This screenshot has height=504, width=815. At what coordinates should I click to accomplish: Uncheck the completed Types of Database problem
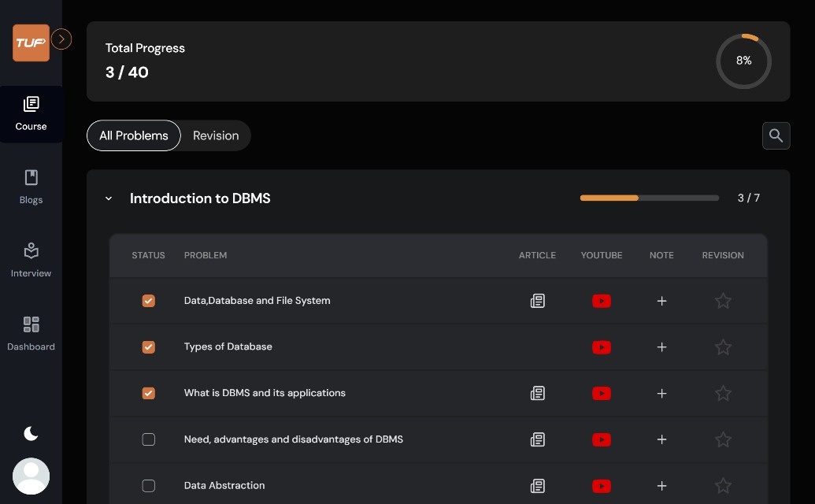[x=148, y=346]
